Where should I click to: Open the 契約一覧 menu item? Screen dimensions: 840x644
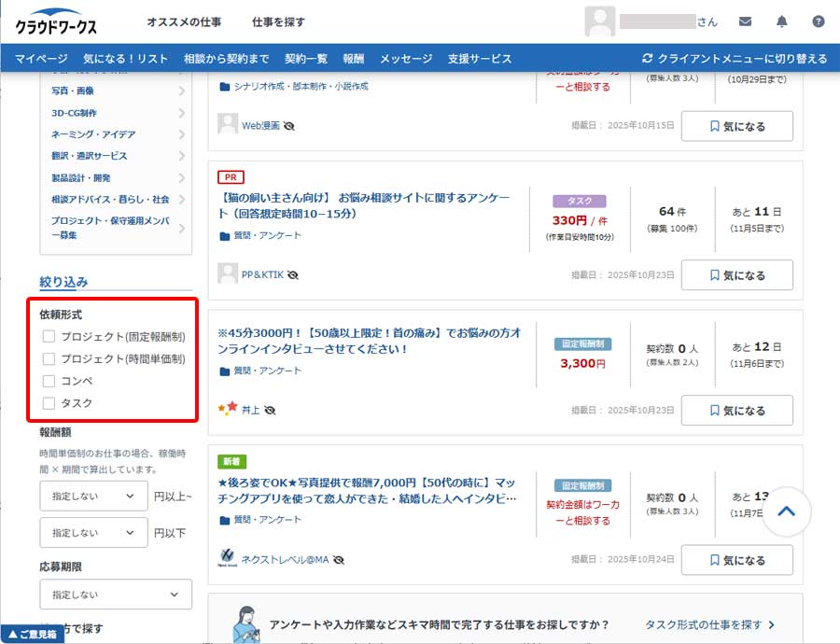pos(306,59)
